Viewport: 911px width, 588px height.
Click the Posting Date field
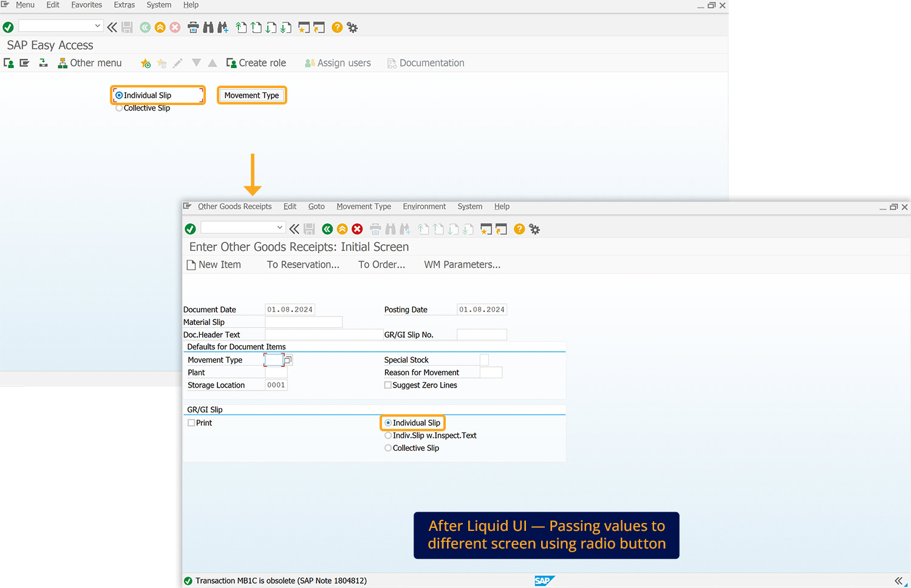[x=482, y=310]
